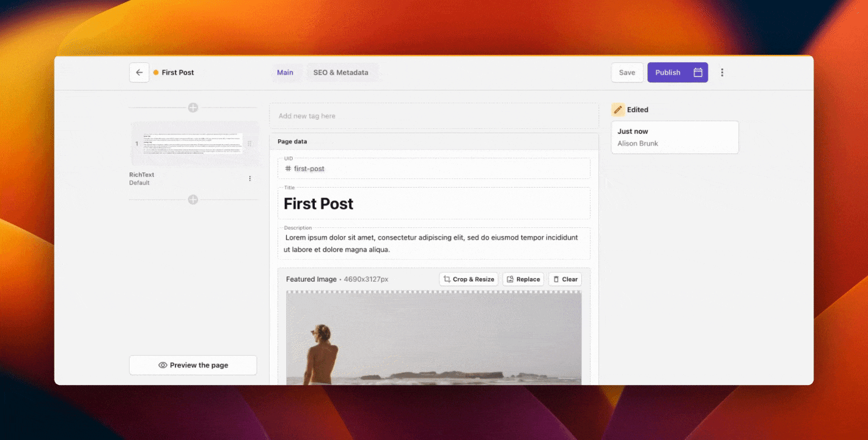Switch to the SEO & Metadata tab

[341, 72]
